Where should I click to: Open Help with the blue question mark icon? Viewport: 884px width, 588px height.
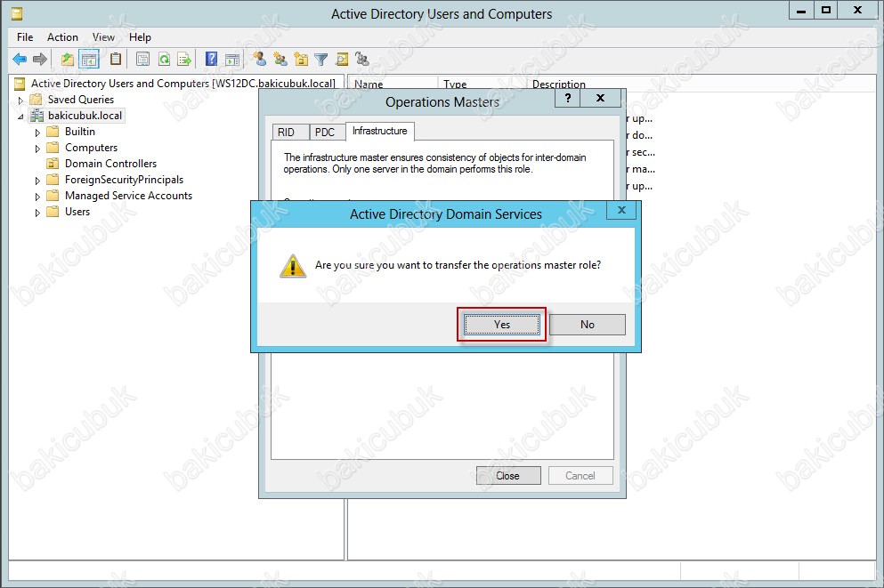211,59
